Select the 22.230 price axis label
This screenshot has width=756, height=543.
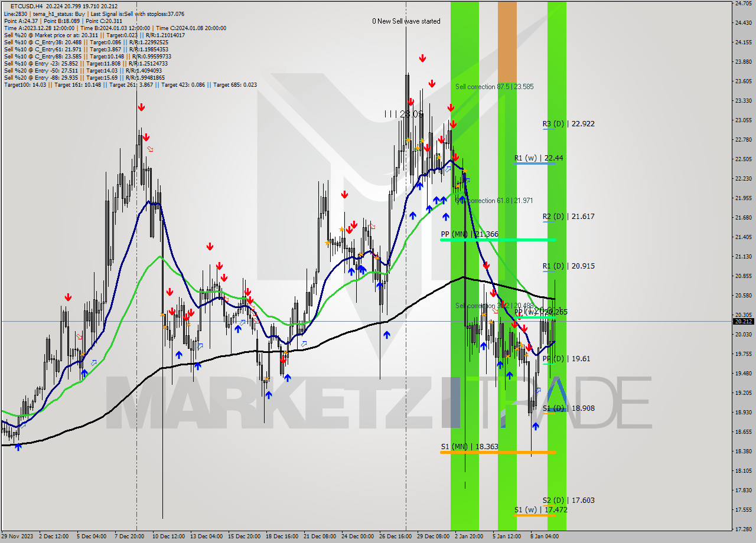743,178
